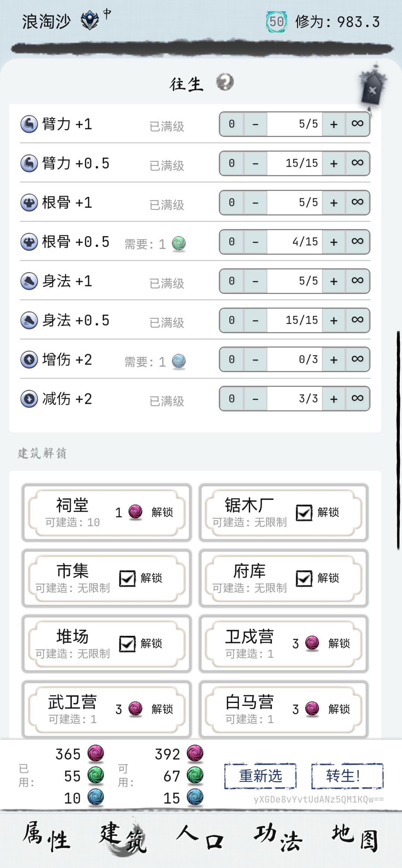Tap the 减伤 +2 damage reduction icon
Image resolution: width=402 pixels, height=868 pixels.
pos(29,399)
